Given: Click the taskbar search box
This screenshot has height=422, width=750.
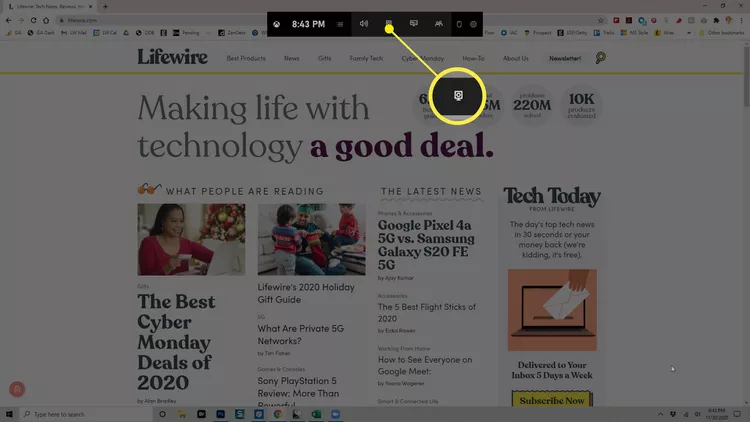Looking at the screenshot, I should pos(86,414).
